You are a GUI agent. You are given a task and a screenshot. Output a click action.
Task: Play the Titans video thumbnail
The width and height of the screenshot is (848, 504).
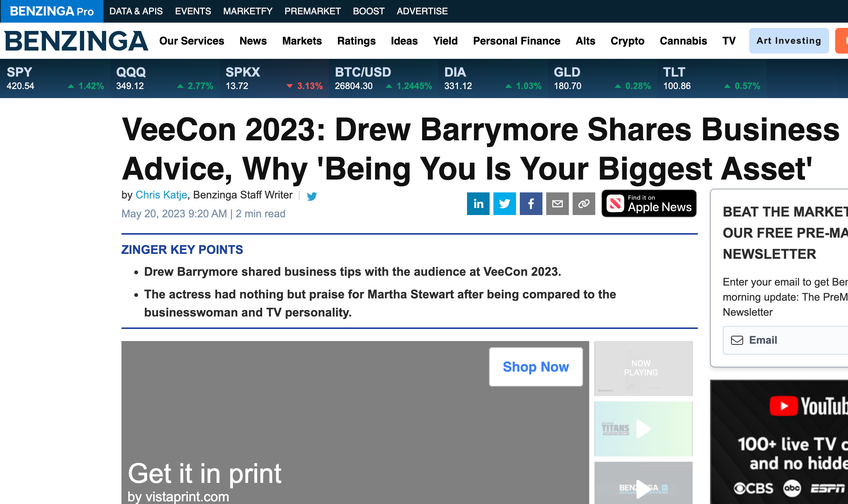coord(643,429)
